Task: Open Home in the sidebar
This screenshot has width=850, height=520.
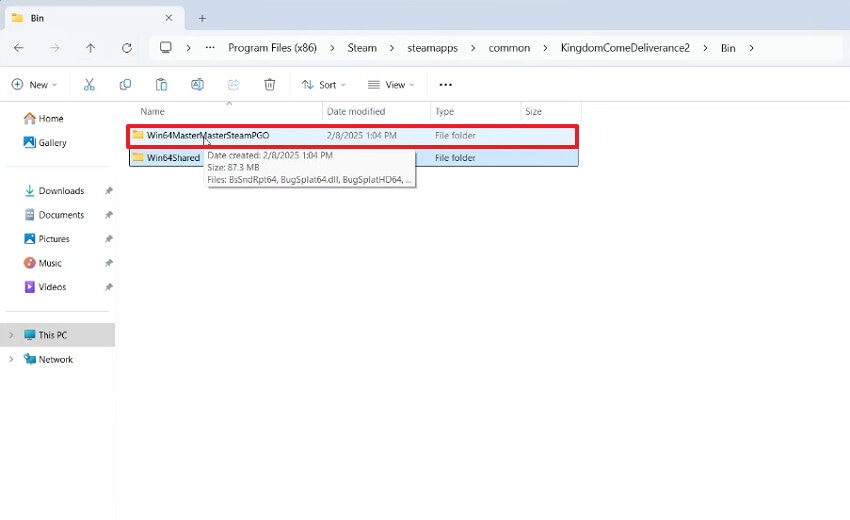Action: 44,118
